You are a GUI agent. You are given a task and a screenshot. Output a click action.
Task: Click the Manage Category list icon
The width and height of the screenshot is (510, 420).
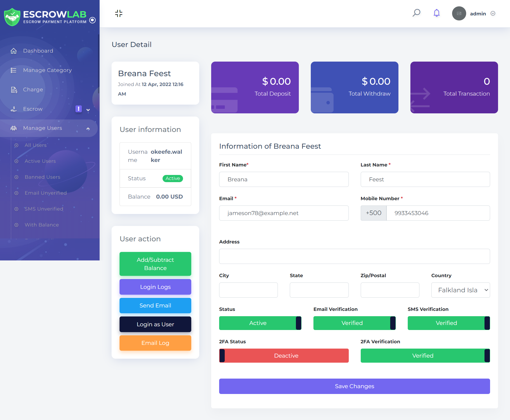14,70
